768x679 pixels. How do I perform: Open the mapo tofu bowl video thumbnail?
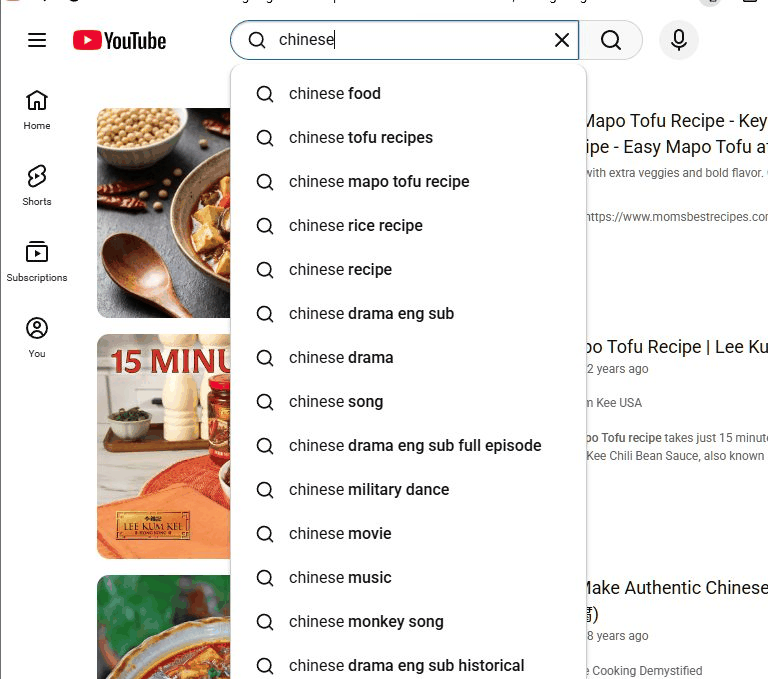point(164,213)
